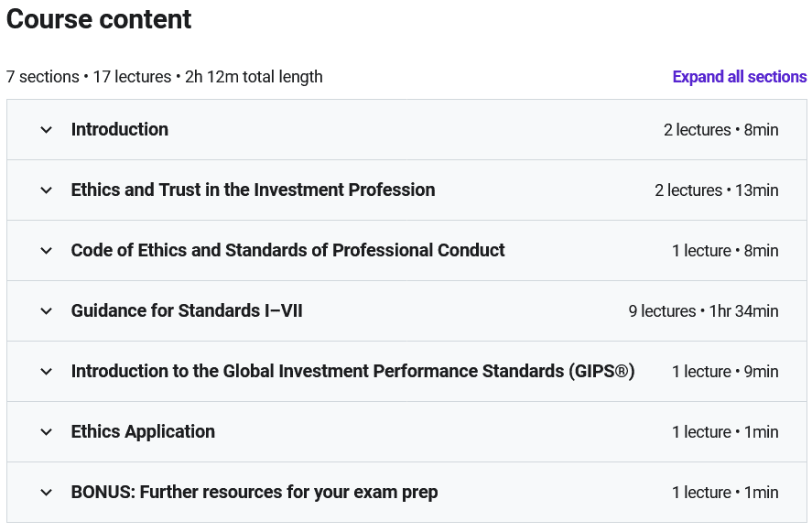Click the Course content heading

coord(99,19)
